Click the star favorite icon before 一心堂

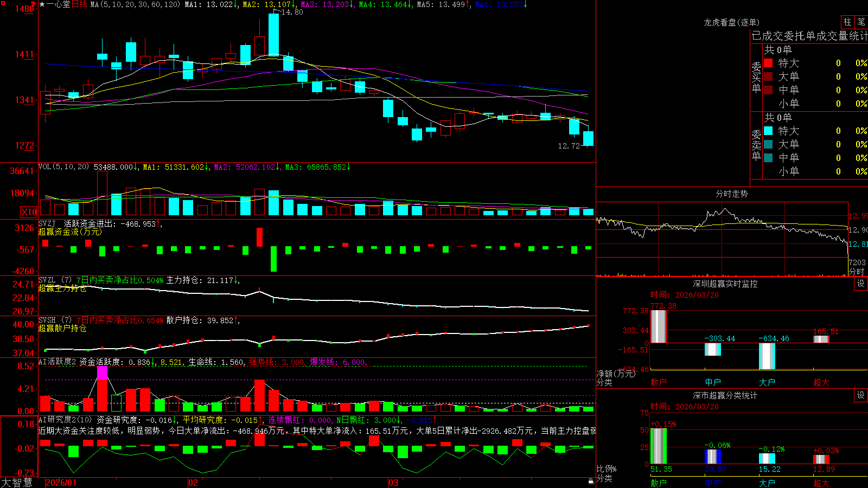click(42, 4)
